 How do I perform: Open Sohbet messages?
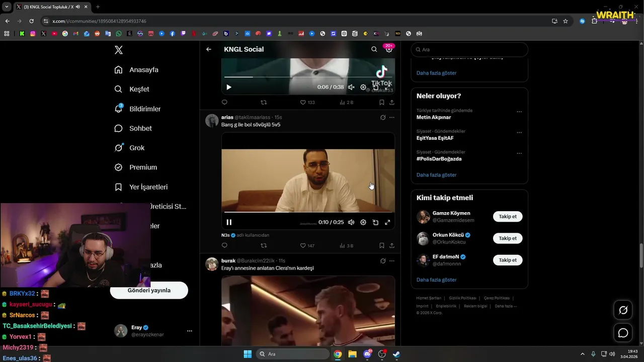133,128
